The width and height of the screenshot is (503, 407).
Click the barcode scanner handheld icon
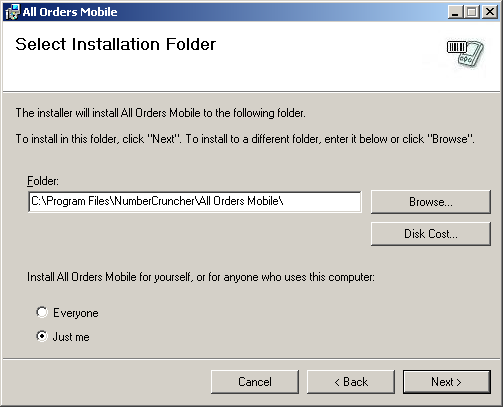pos(465,53)
